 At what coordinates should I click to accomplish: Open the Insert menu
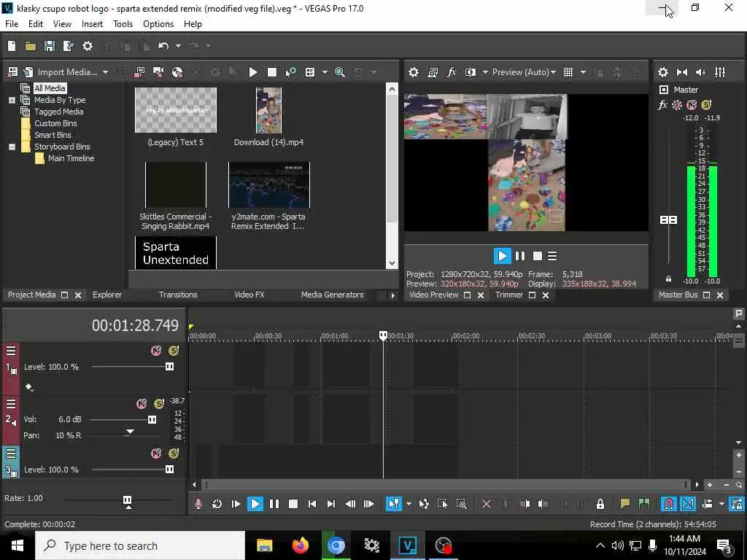(92, 24)
